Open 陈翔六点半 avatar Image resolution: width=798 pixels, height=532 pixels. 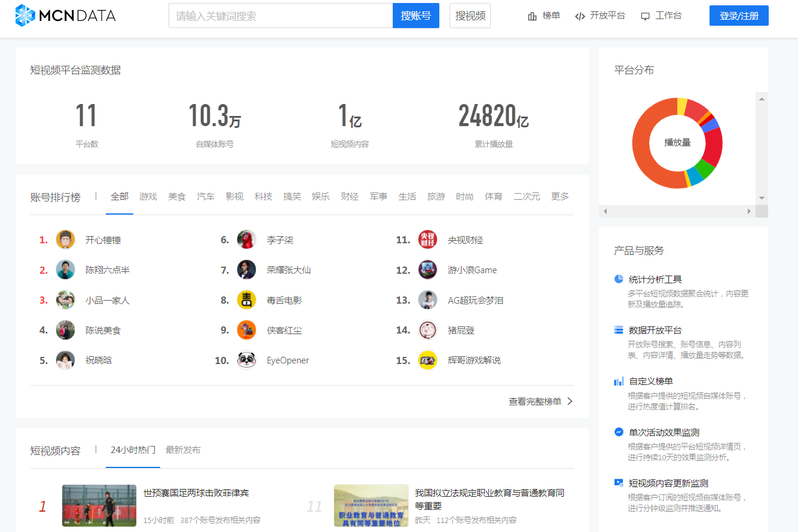[65, 270]
